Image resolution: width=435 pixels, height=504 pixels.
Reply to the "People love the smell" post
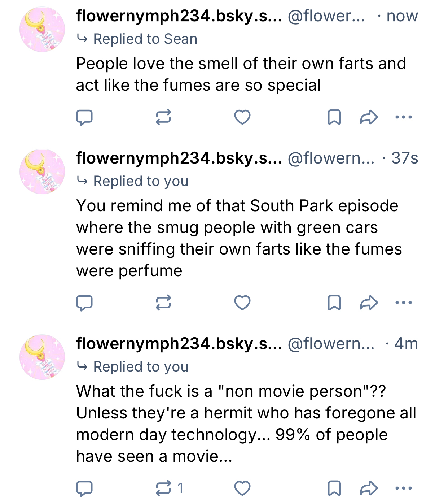[x=84, y=117]
